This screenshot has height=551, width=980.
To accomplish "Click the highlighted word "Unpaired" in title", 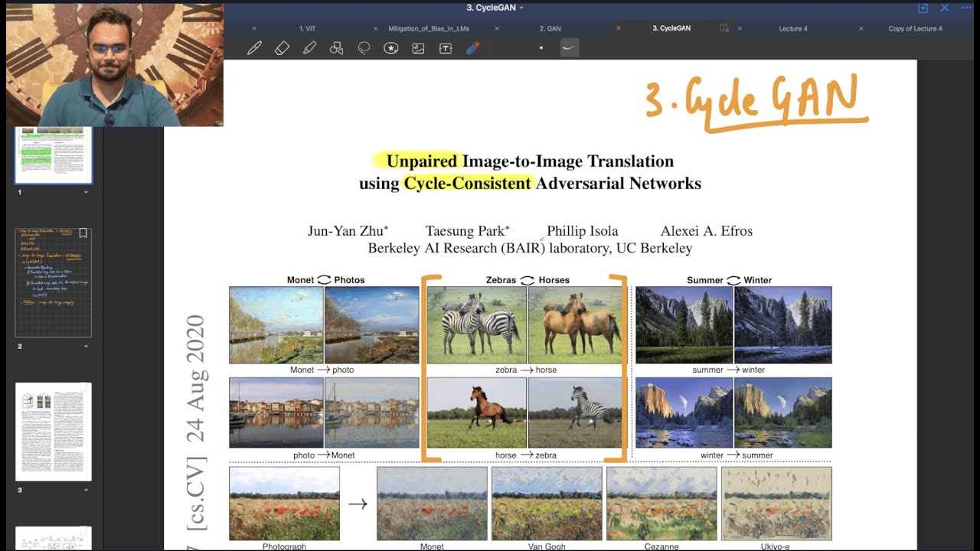I will (x=422, y=161).
